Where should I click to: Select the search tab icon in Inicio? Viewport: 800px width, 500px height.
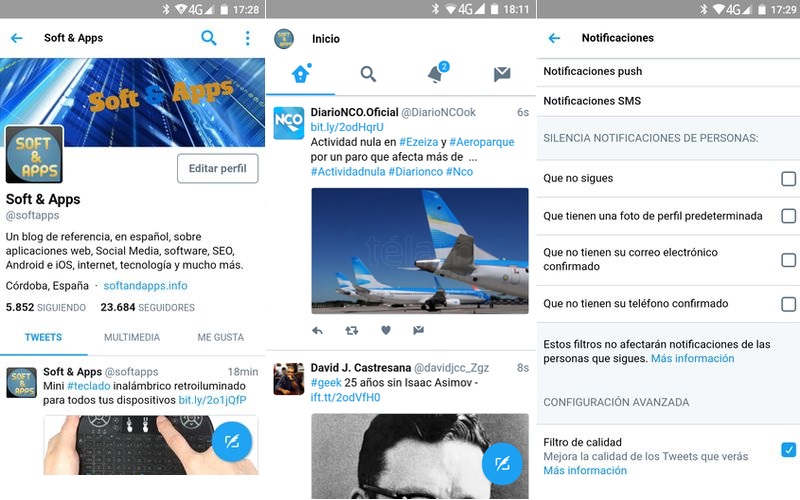[x=368, y=74]
